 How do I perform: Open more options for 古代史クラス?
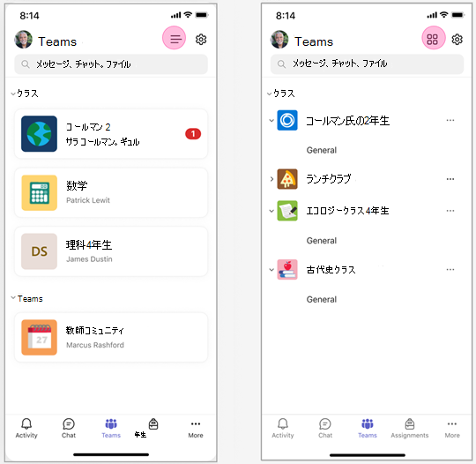450,270
